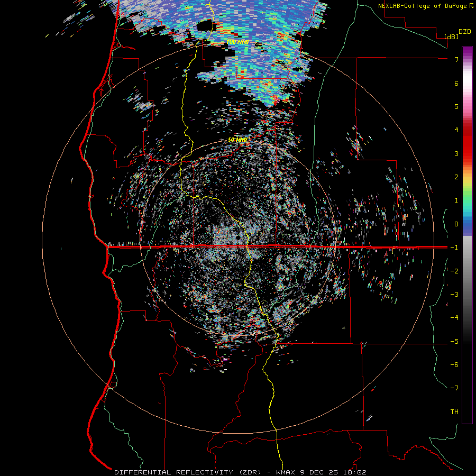This screenshot has height=476, width=476.
Task: Click the 4 value on the scale
Action: (x=456, y=130)
